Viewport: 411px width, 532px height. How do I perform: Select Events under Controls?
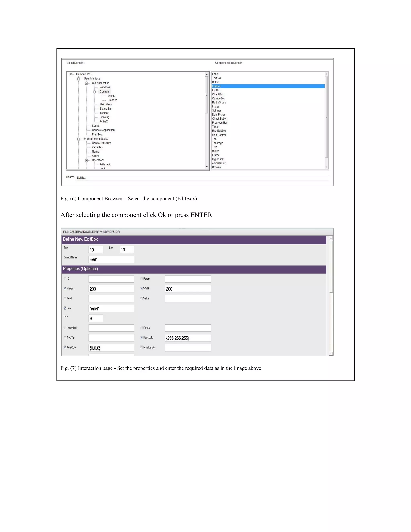point(111,96)
